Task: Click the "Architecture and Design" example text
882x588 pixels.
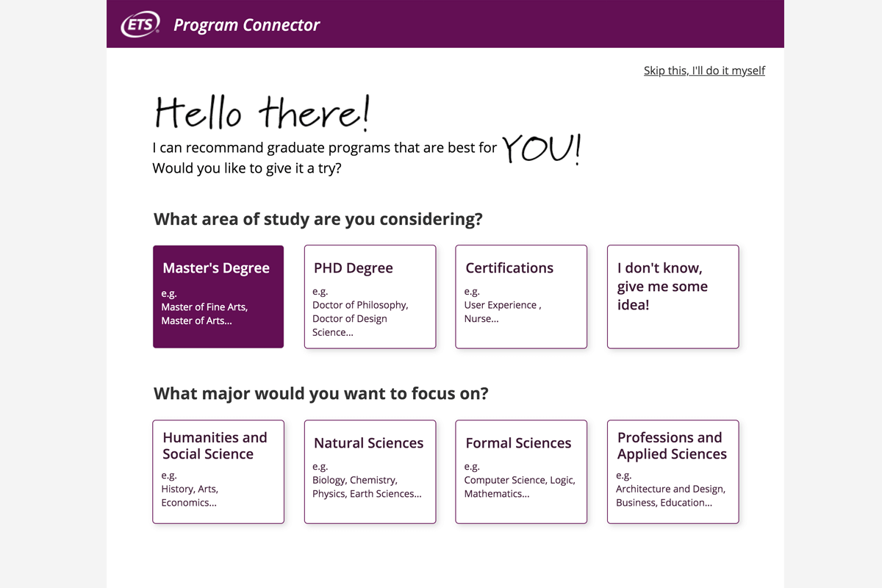Action: tap(670, 489)
